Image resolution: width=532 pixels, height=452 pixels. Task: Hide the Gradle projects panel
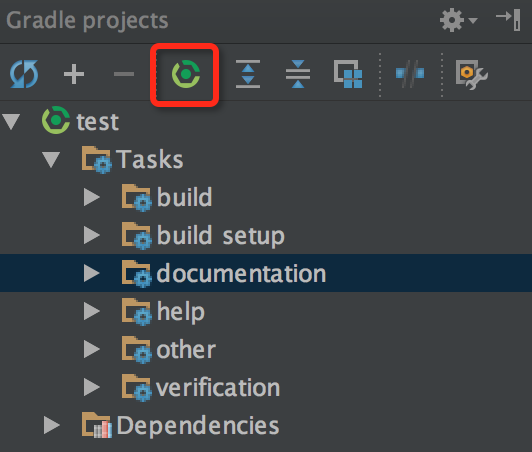(x=508, y=20)
